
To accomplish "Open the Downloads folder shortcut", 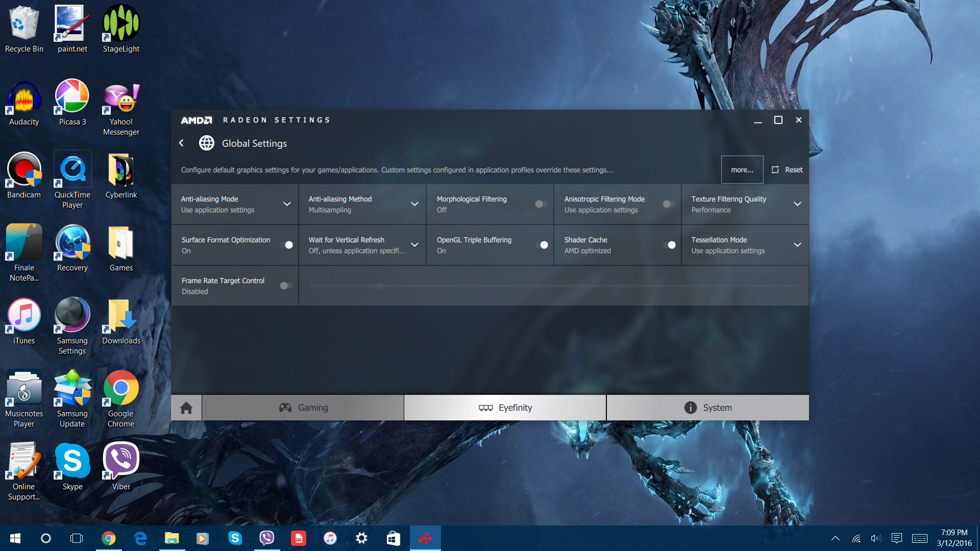I will [121, 322].
